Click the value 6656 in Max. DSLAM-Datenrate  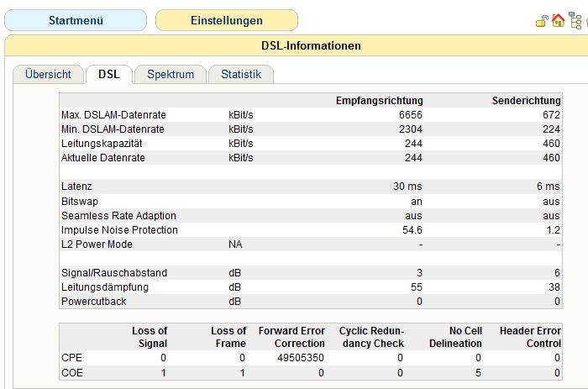coord(411,115)
